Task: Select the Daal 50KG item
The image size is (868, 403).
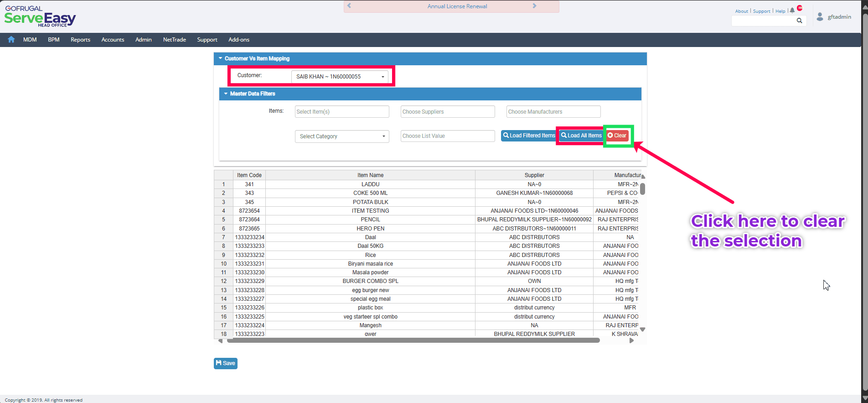Action: (370, 246)
